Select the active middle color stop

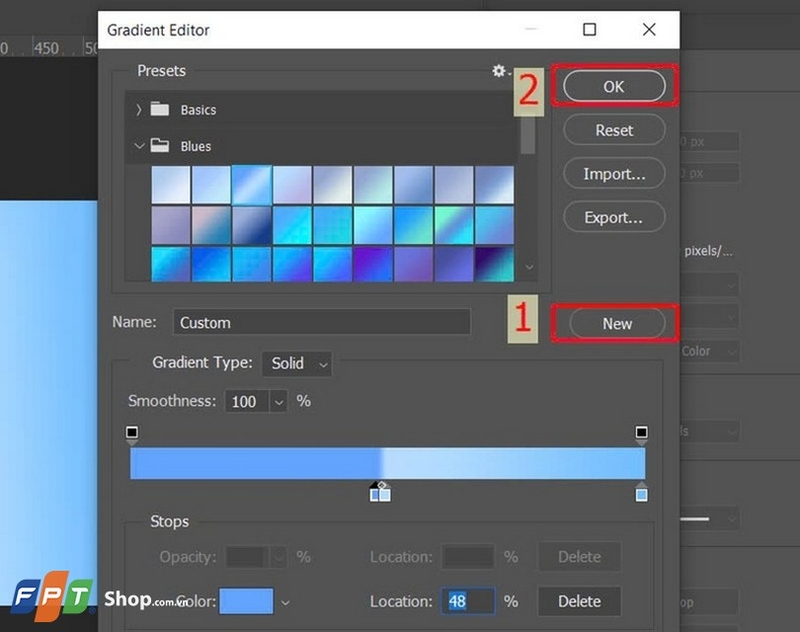375,493
